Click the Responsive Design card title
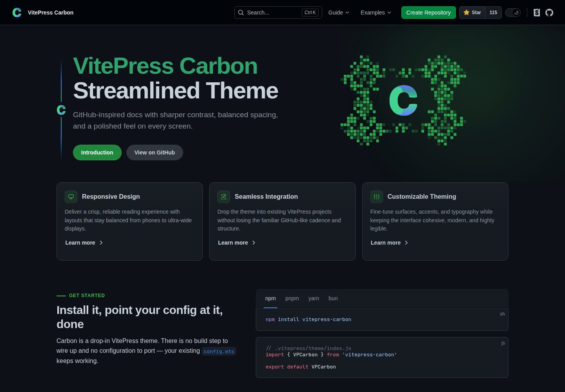Screen dimensions: 565x392 click(x=111, y=197)
